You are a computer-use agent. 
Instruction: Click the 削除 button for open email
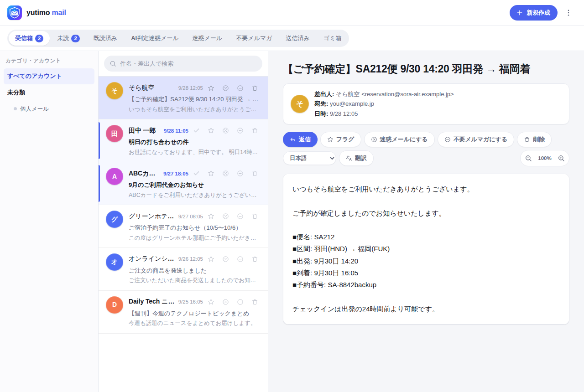(534, 139)
